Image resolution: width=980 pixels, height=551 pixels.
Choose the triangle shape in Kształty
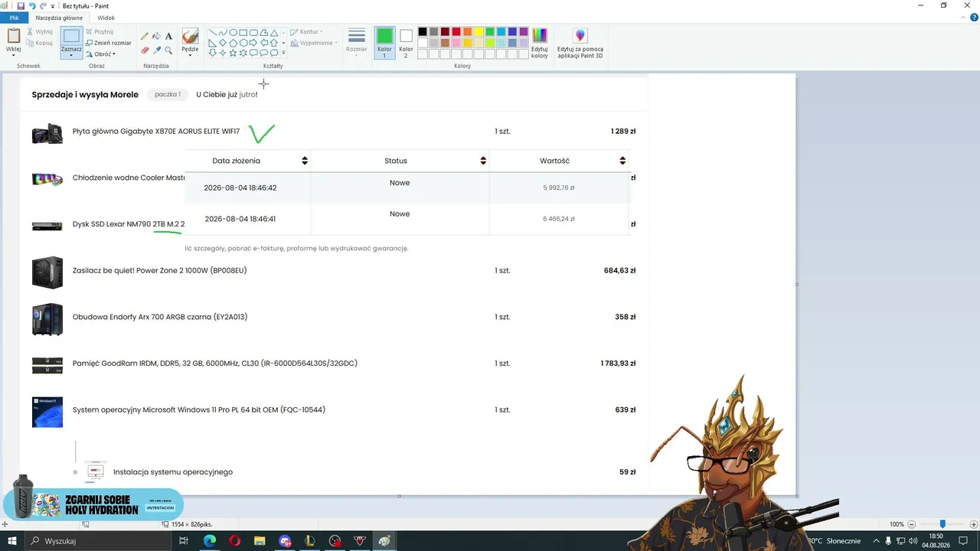[274, 33]
